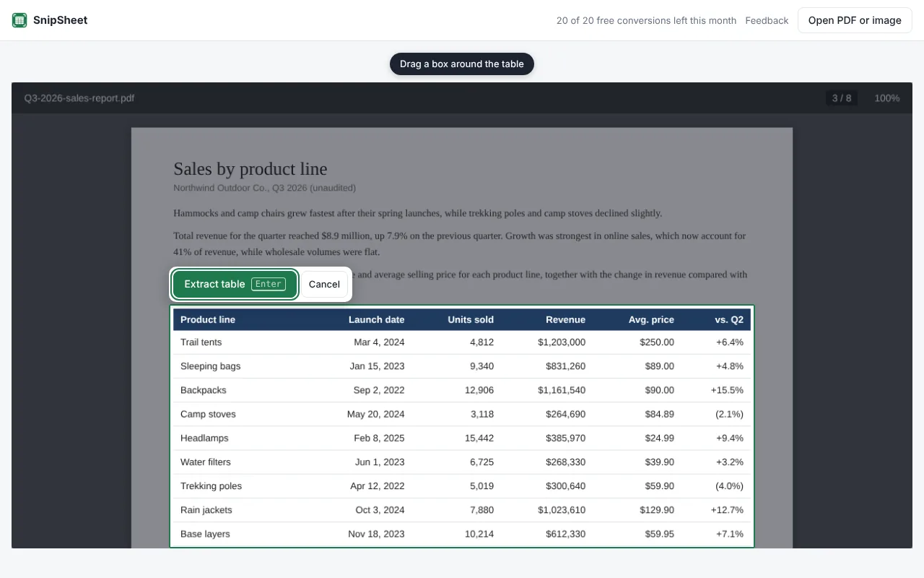Click the Q3-2026-sales-report.pdf file name
This screenshot has width=924, height=578.
coord(79,98)
